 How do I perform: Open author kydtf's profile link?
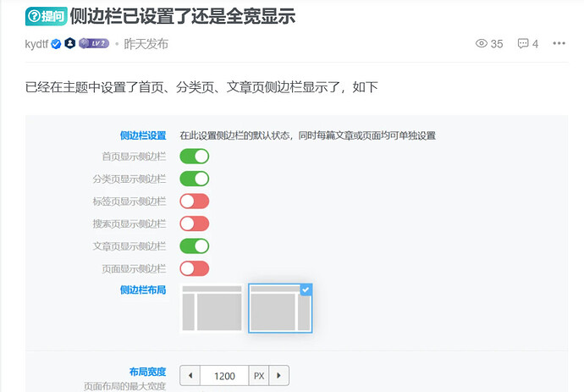click(x=36, y=44)
